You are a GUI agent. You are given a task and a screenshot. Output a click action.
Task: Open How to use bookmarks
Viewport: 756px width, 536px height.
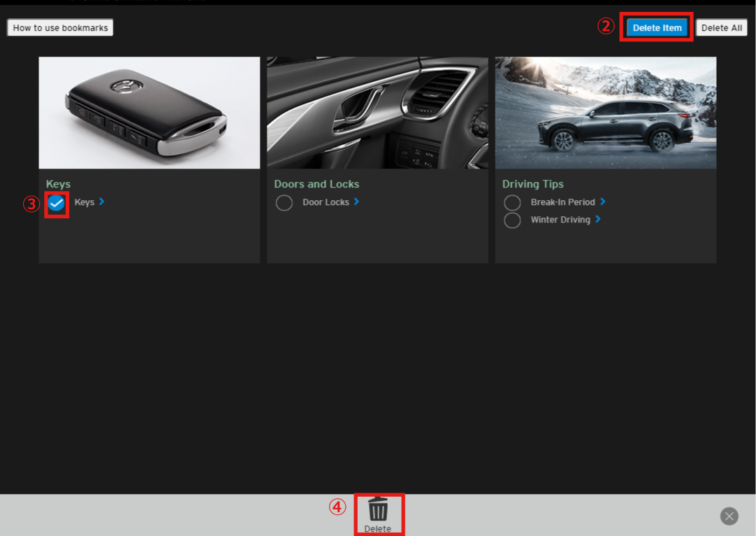click(x=59, y=27)
